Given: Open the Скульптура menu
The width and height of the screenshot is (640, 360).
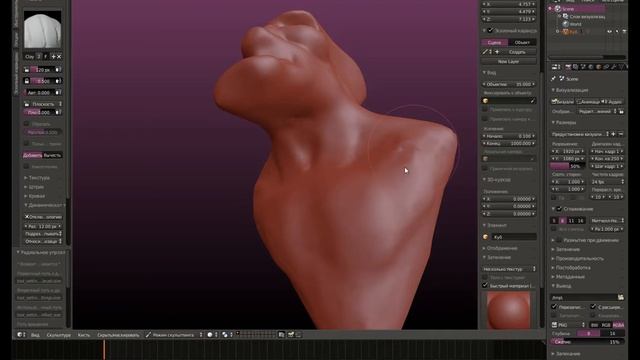Looking at the screenshot, I should click(x=58, y=335).
